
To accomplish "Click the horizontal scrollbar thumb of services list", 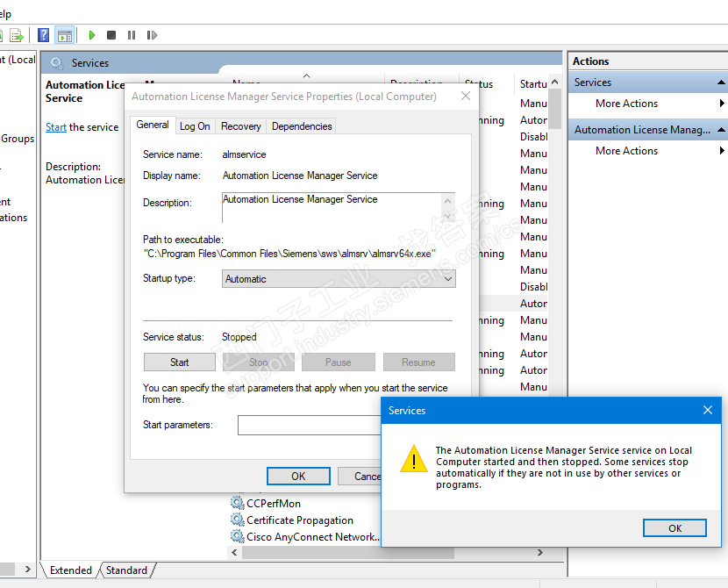I will click(x=347, y=552).
